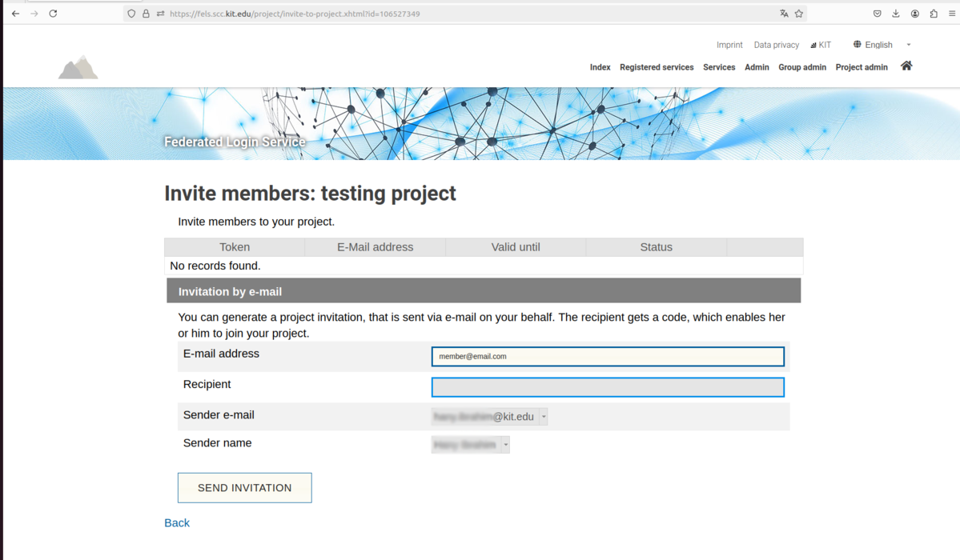The image size is (960, 560).
Task: Open the Registered services menu item
Action: 657,67
